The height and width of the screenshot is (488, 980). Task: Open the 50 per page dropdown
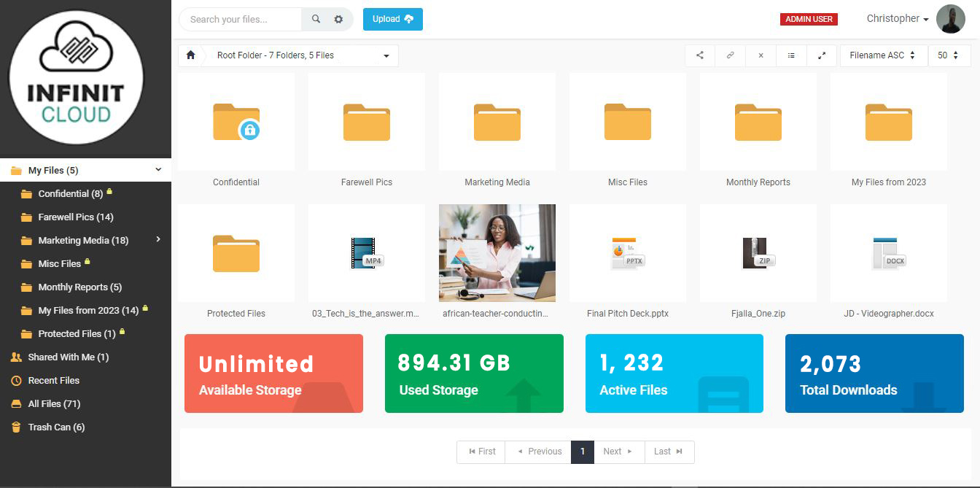click(949, 55)
